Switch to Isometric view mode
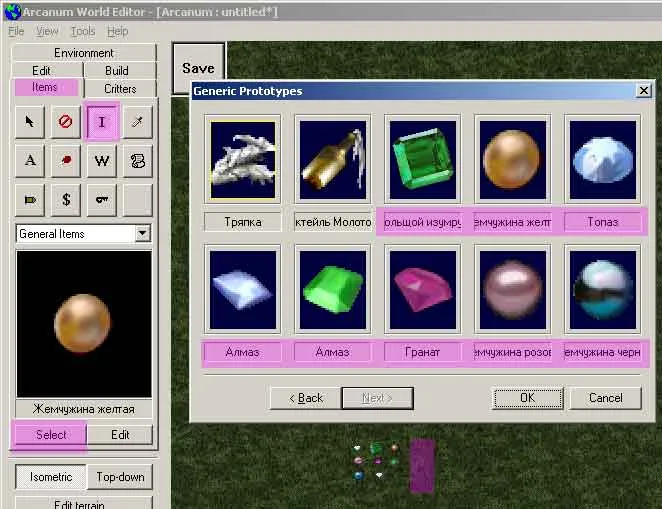Screen dimensions: 662x509 (50, 477)
